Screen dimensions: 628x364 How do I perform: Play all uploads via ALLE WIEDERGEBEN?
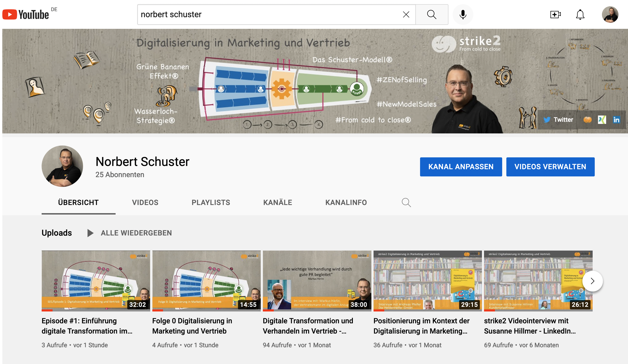tap(129, 233)
